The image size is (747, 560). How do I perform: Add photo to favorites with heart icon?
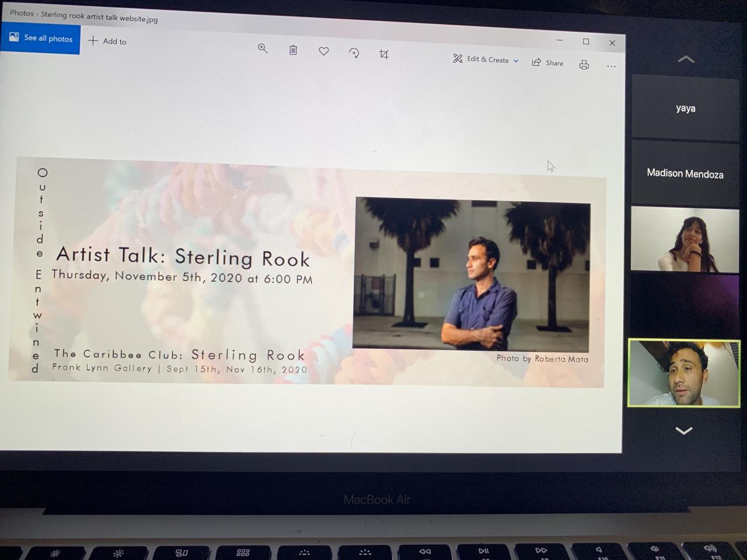[x=324, y=51]
